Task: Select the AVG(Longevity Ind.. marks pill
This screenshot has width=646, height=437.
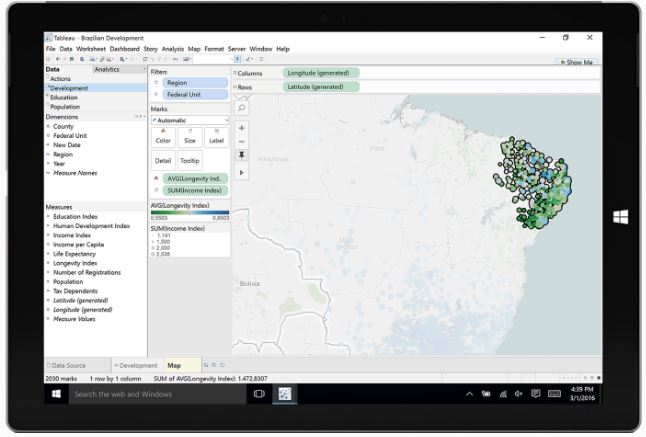Action: [x=195, y=179]
